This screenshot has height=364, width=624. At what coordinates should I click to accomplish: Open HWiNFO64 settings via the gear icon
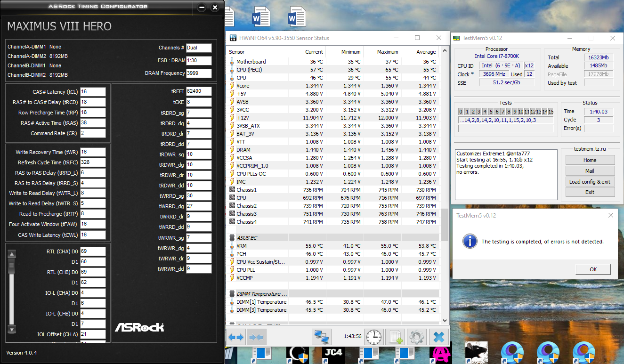[x=417, y=337]
